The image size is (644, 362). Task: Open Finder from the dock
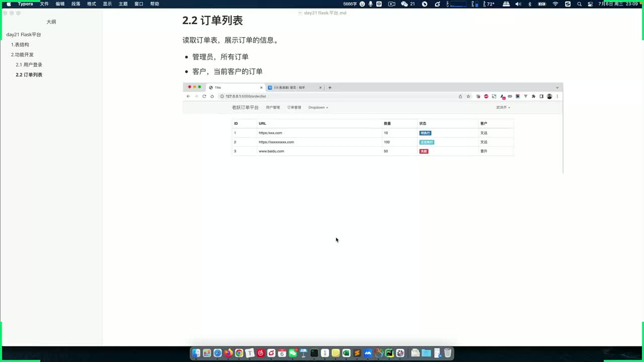pos(196,353)
